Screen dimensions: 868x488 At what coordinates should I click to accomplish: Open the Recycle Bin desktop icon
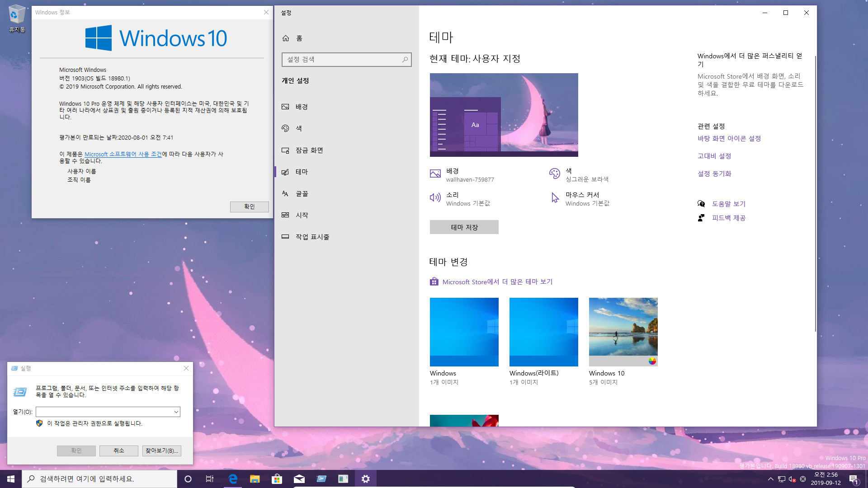coord(17,19)
